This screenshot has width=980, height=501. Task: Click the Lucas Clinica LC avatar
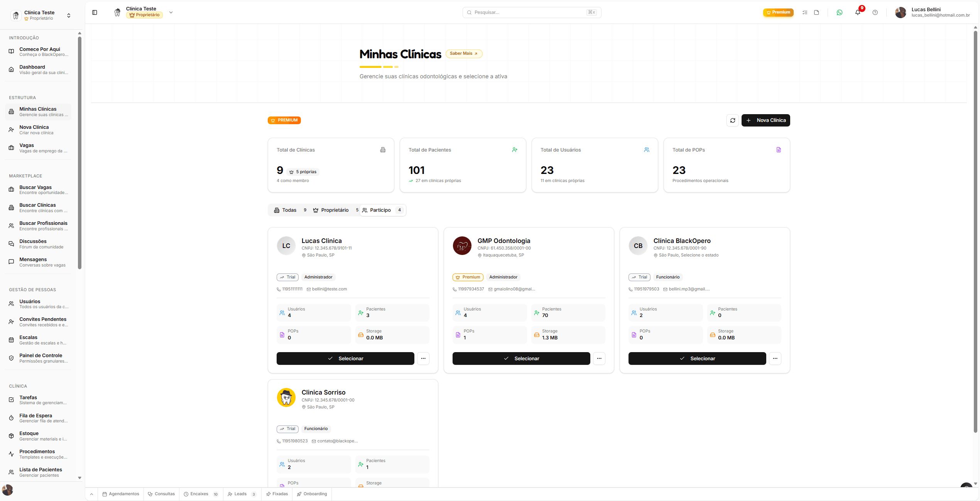click(x=286, y=246)
